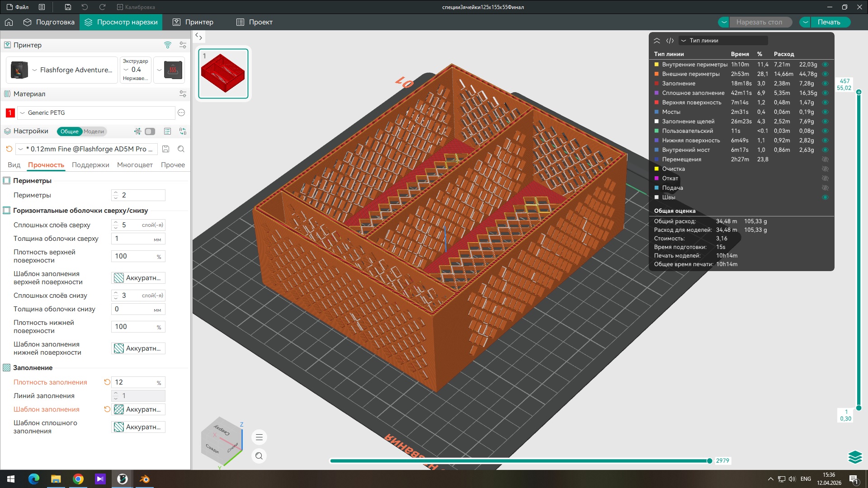Hide the Швы seams markers

pos(825,197)
